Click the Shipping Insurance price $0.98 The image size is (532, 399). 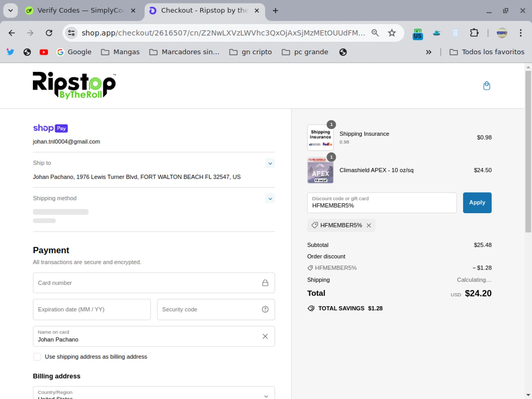coord(484,138)
